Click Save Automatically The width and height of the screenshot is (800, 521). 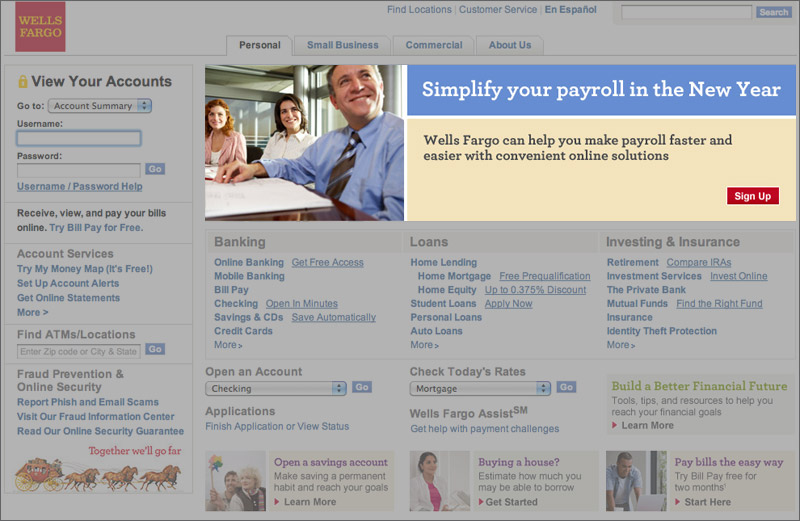[x=334, y=317]
